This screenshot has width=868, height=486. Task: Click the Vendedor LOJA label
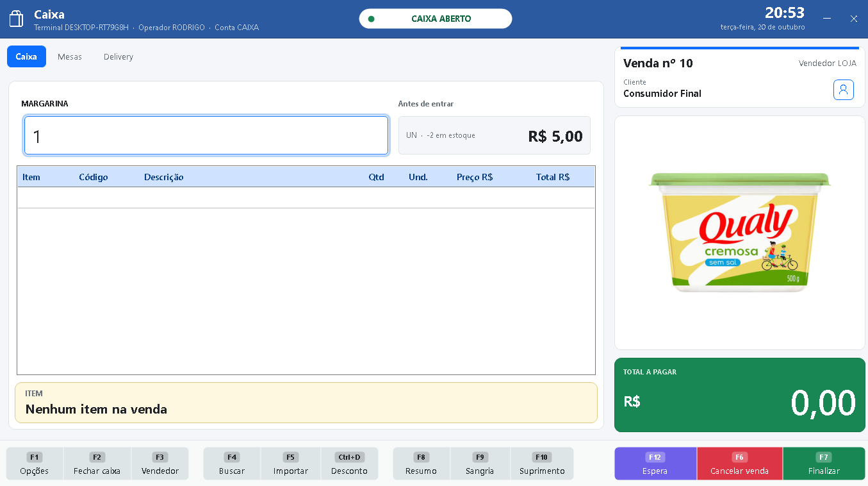(x=828, y=63)
